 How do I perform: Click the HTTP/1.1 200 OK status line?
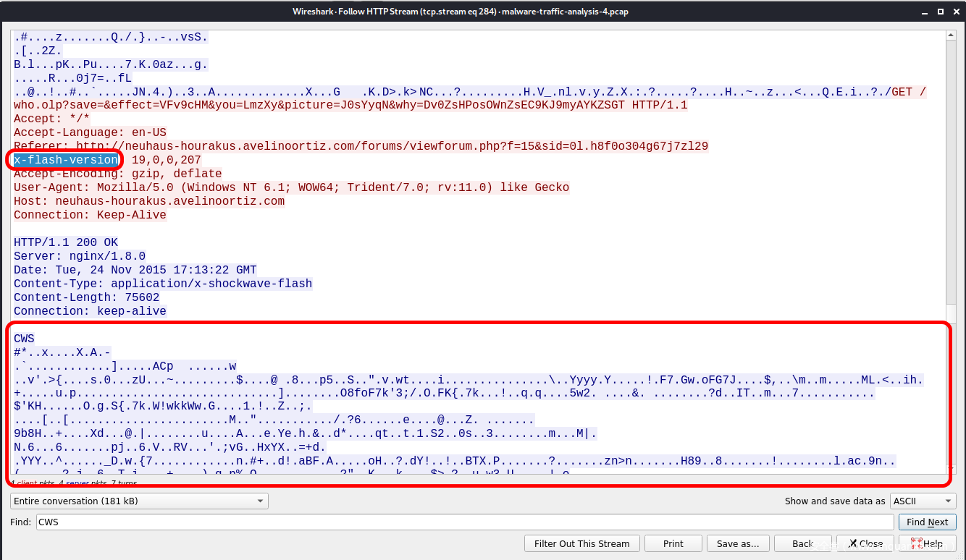pyautogui.click(x=66, y=242)
